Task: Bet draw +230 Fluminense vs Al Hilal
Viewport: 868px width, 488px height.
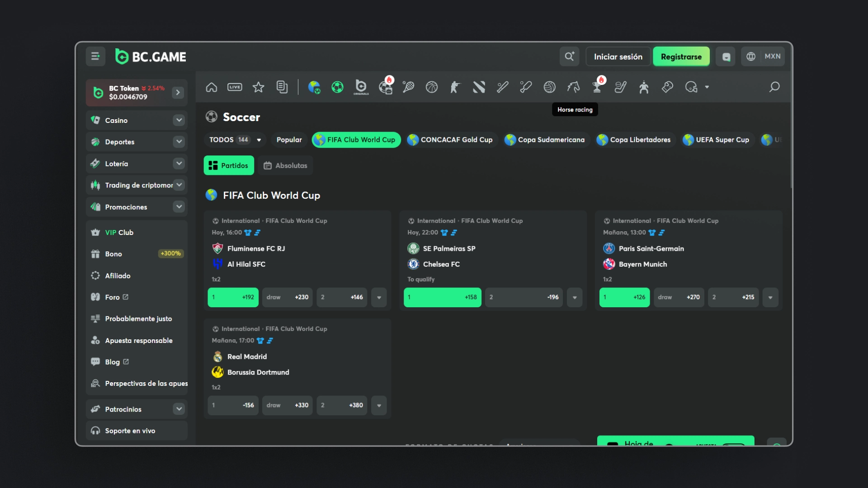Action: click(x=288, y=297)
